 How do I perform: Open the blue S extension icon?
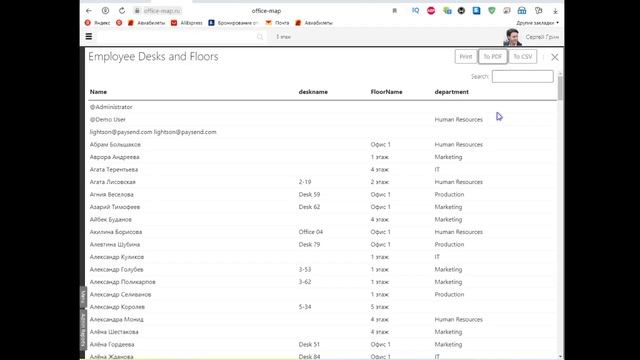pyautogui.click(x=476, y=11)
